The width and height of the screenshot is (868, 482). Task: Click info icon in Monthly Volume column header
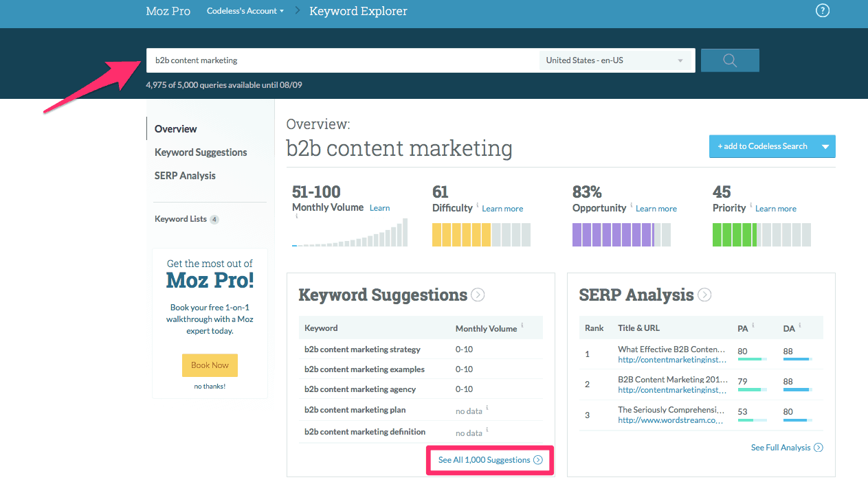click(x=522, y=325)
